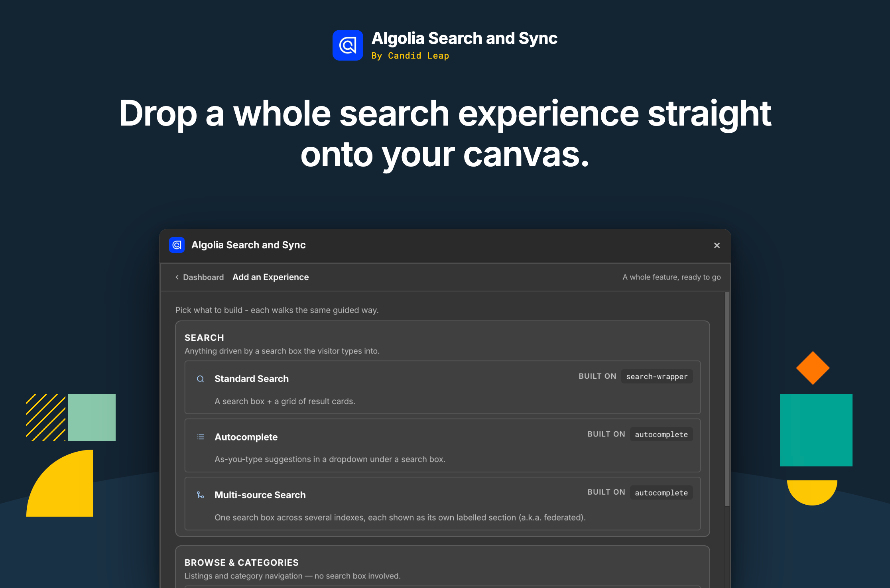This screenshot has height=588, width=890.
Task: Click 'Algolia Search and Sync' page header title
Action: [465, 38]
